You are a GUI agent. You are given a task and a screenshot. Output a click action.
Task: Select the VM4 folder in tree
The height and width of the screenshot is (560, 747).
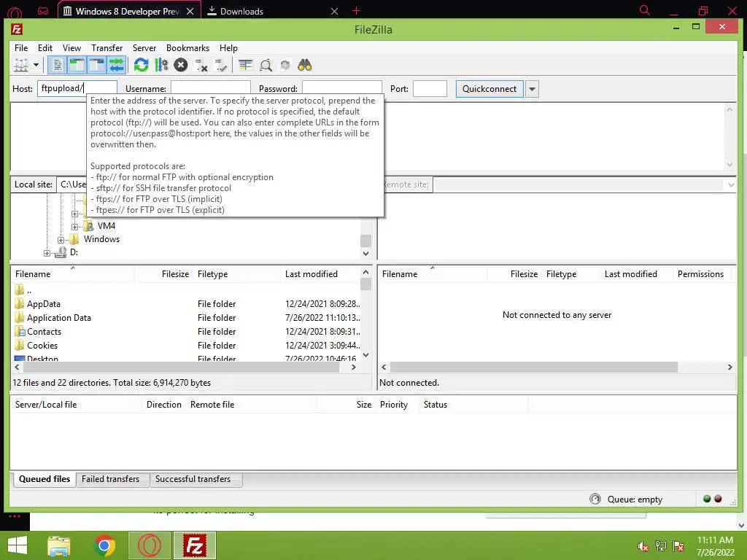[x=107, y=226]
